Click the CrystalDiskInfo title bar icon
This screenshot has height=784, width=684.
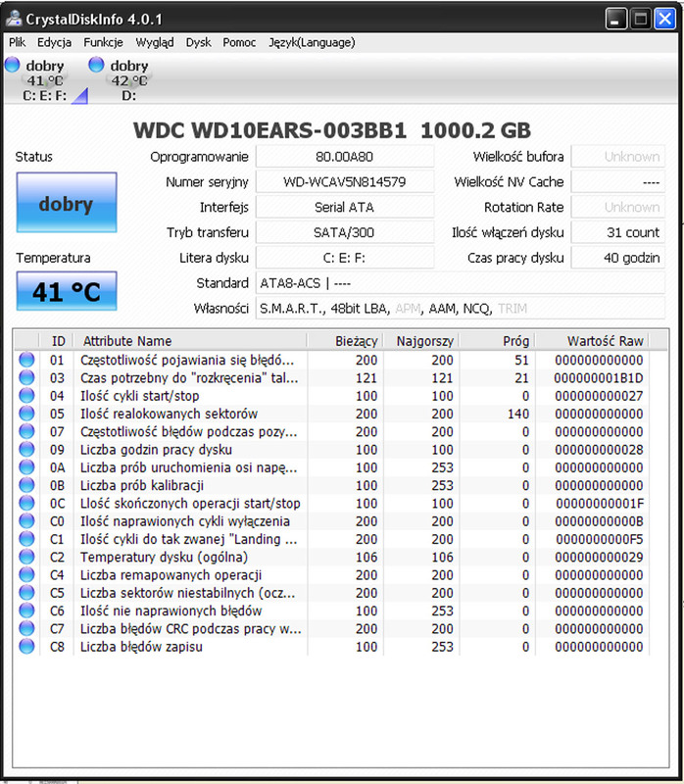(14, 19)
